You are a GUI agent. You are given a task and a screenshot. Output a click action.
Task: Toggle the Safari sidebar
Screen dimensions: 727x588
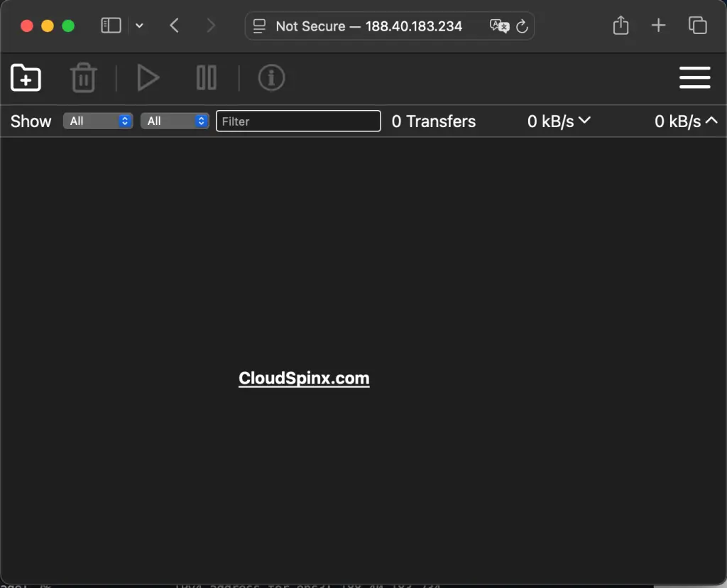(111, 25)
